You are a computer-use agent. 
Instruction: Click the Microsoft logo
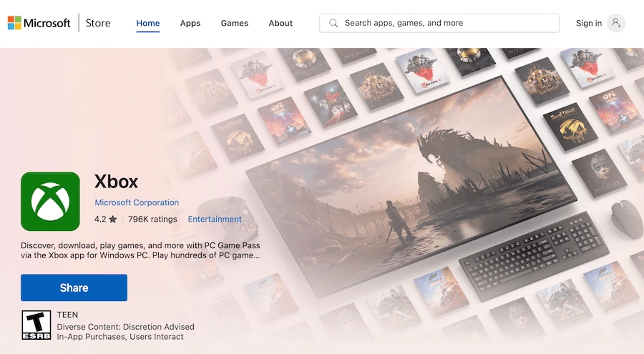pos(39,23)
